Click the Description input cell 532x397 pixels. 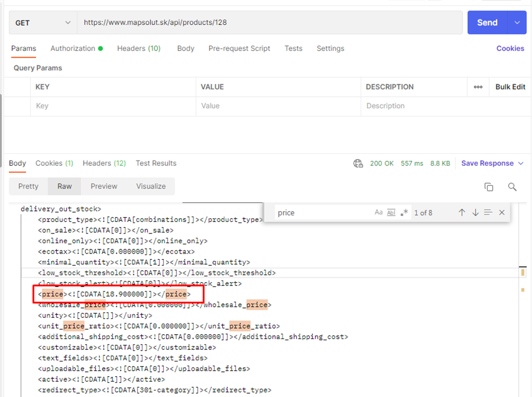(x=446, y=106)
